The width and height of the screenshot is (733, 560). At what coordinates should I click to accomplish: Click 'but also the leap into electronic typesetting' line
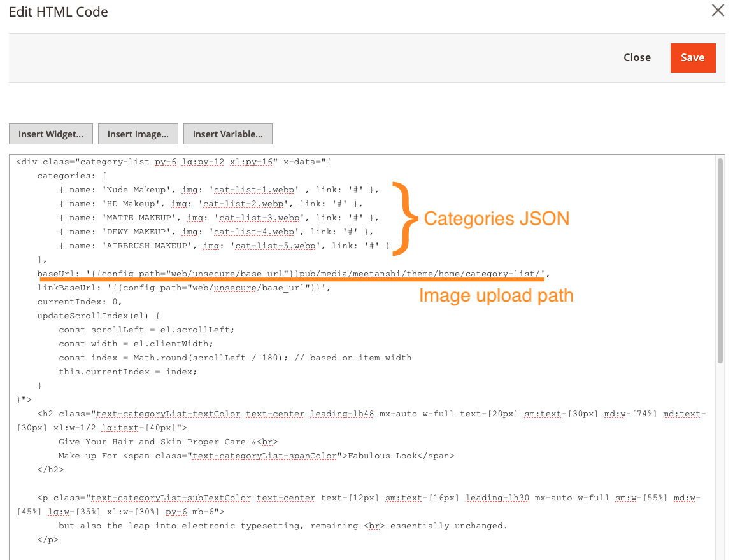(283, 526)
